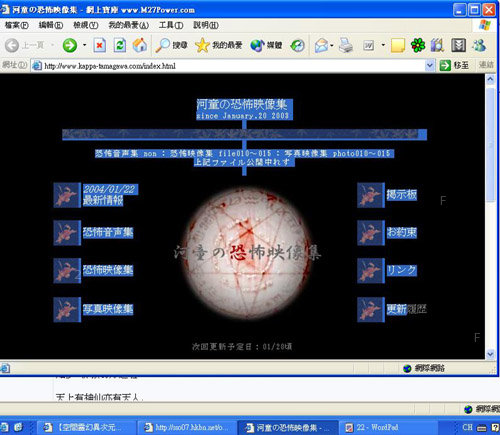Click the Refresh page icon
This screenshot has height=435, width=500.
click(120, 45)
